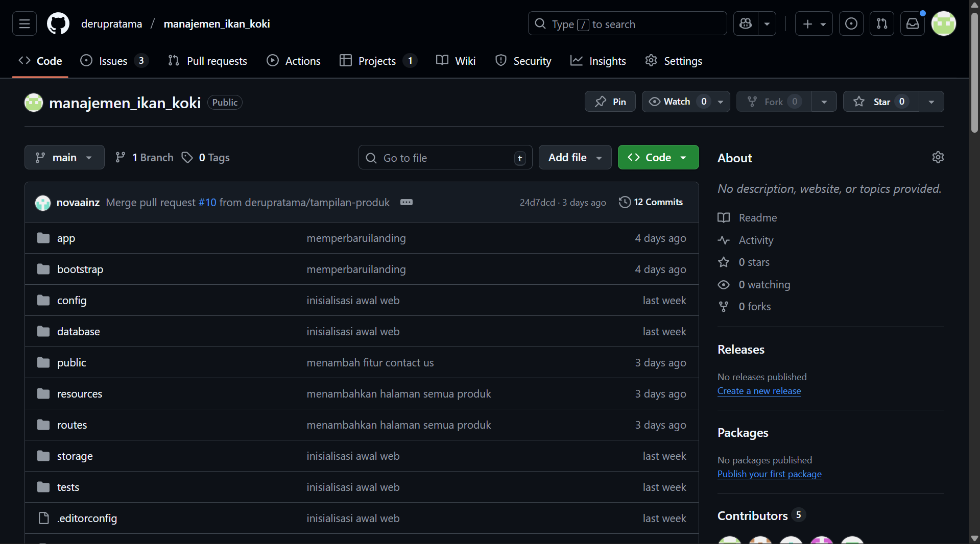Open the pull requests icon in header
This screenshot has height=544, width=980.
tap(882, 23)
